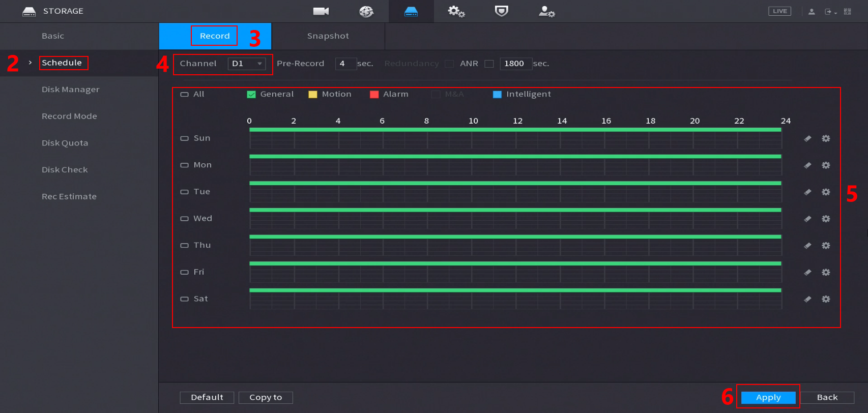Click the Sun timeline recording bar
Viewport: 868px width, 413px height.
point(515,130)
